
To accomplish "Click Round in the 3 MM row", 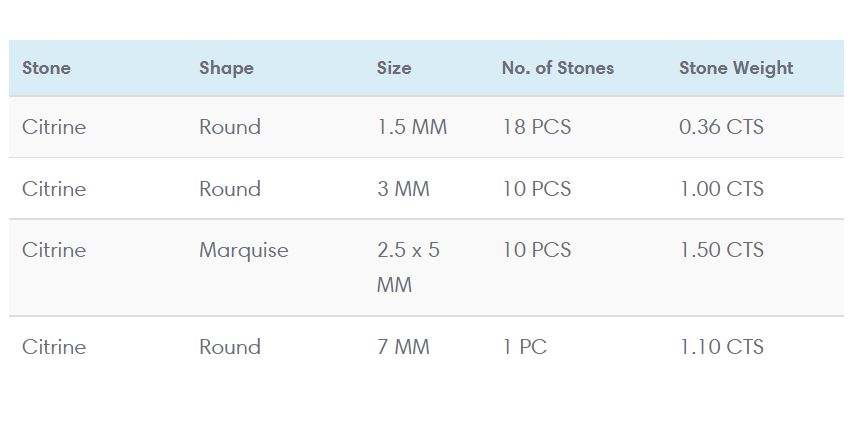I will point(229,189).
